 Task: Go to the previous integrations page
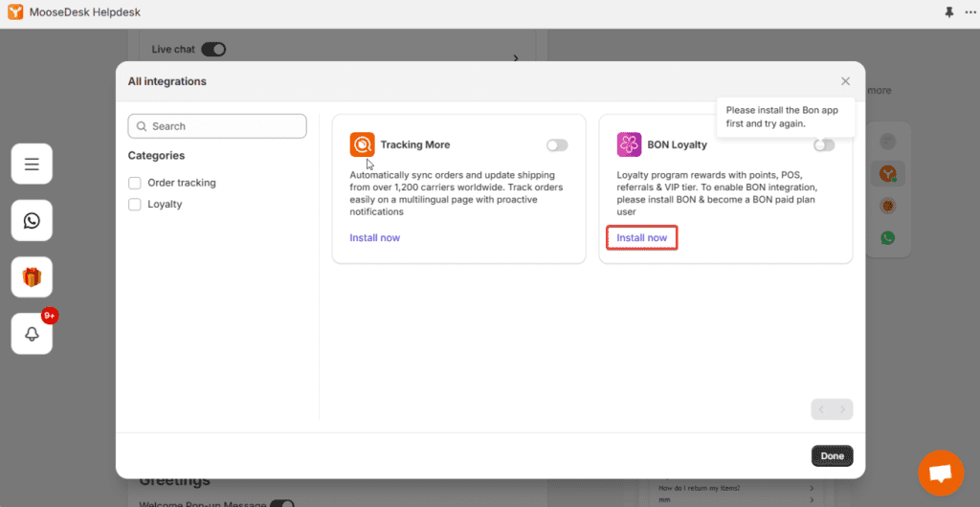tap(821, 409)
